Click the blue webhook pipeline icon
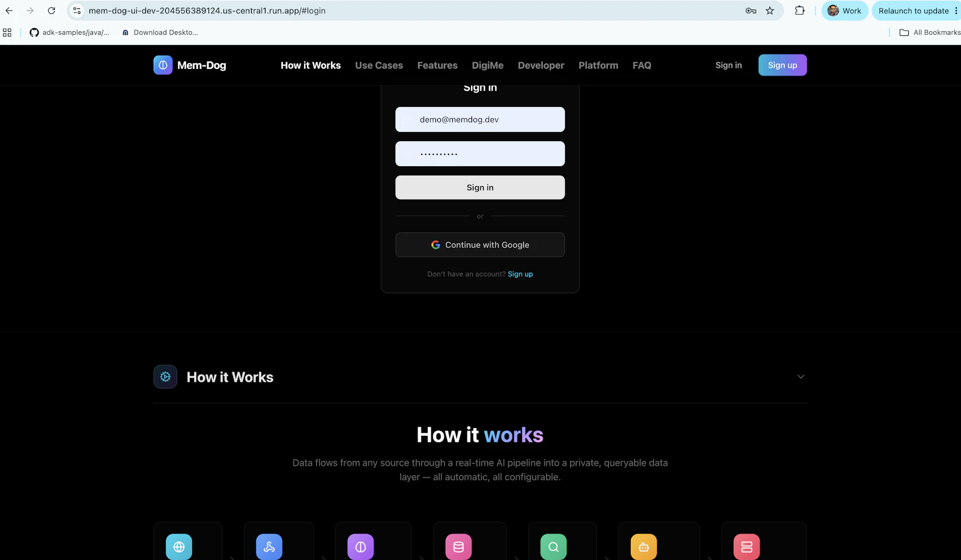961x560 pixels. [269, 547]
